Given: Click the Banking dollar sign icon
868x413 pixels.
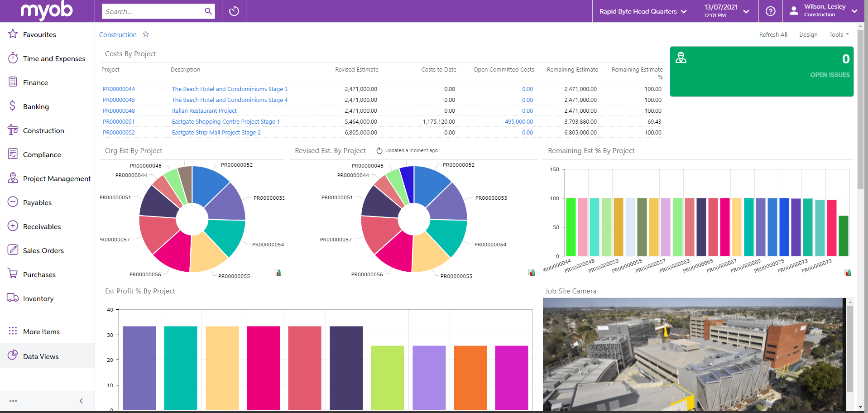Looking at the screenshot, I should 13,106.
